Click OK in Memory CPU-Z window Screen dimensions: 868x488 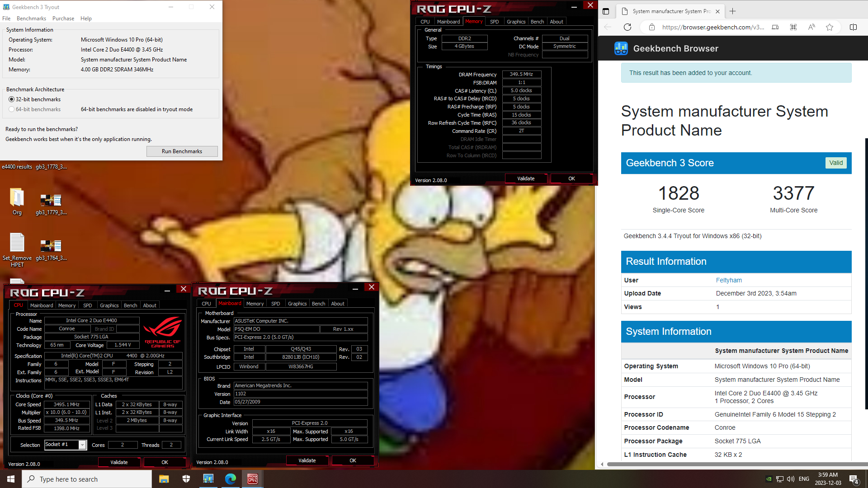571,178
